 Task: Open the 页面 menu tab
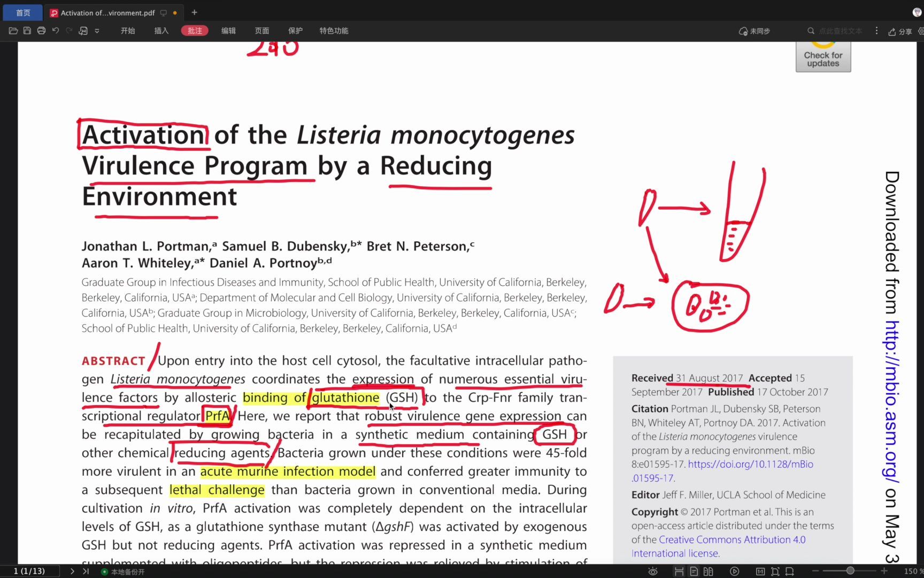262,31
